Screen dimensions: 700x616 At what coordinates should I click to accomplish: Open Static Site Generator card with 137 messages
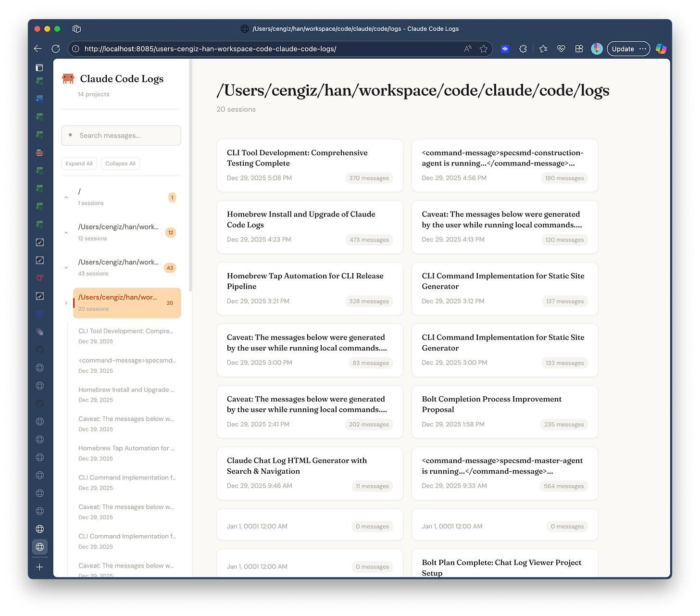pyautogui.click(x=505, y=289)
